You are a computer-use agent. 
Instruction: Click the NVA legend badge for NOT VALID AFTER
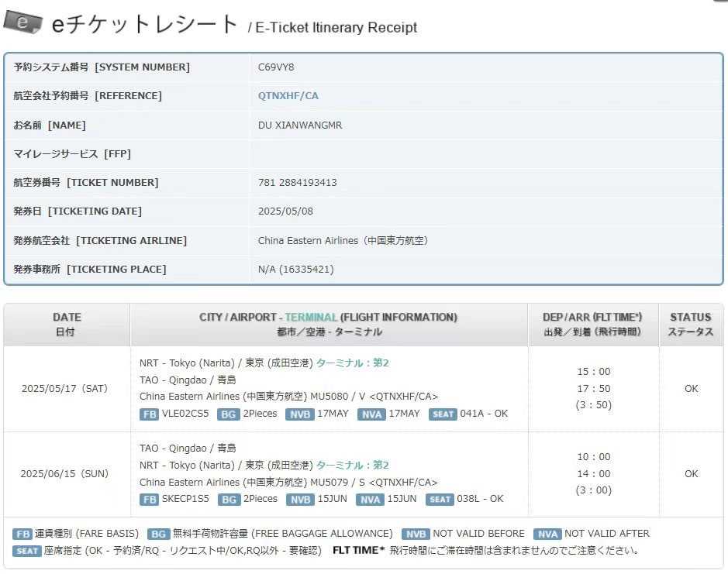(547, 534)
